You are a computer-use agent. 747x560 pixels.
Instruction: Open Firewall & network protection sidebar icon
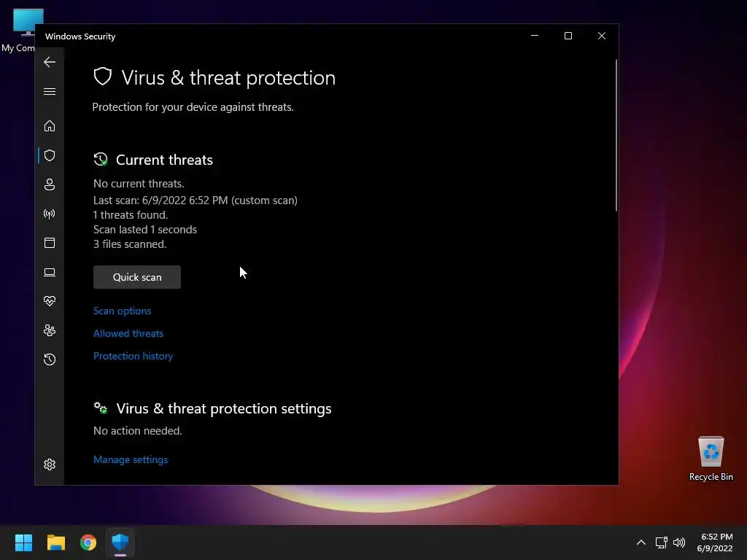[x=50, y=214]
